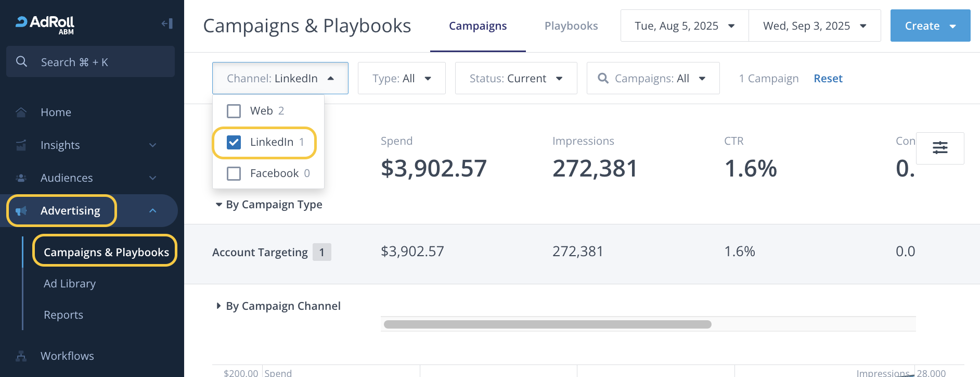
Task: Collapse the sidebar with the arrow icon
Action: click(167, 23)
